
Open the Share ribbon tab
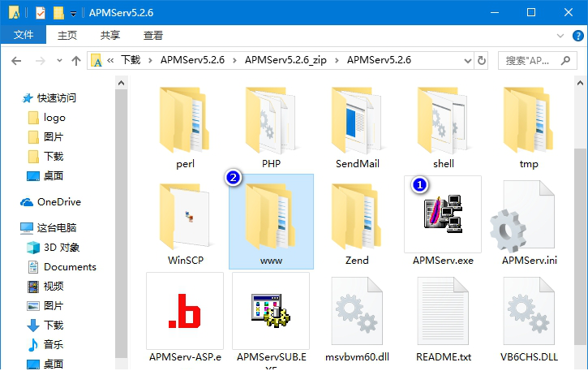(x=109, y=35)
